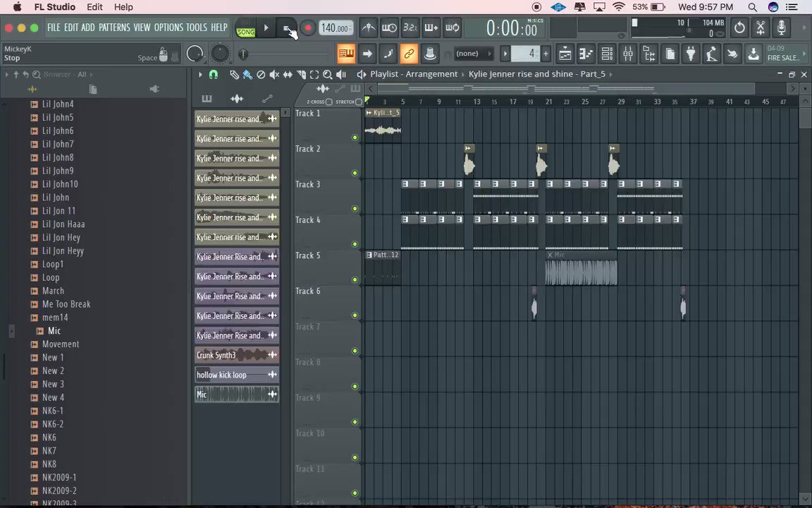Open the playlist view icon
Image resolution: width=812 pixels, height=508 pixels.
click(x=565, y=54)
